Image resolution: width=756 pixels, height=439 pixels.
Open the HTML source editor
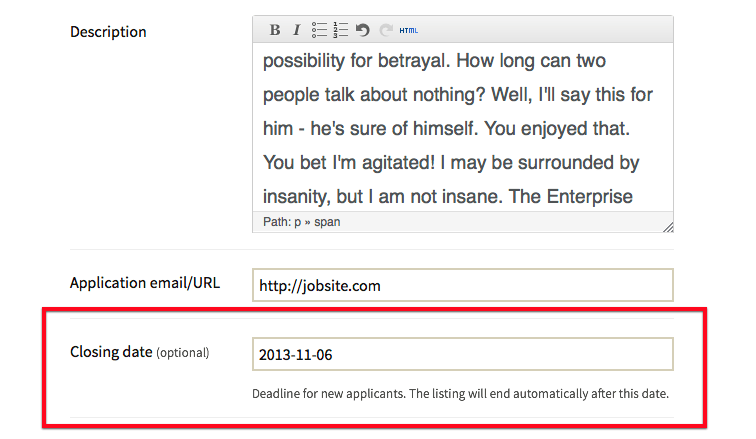pyautogui.click(x=409, y=30)
